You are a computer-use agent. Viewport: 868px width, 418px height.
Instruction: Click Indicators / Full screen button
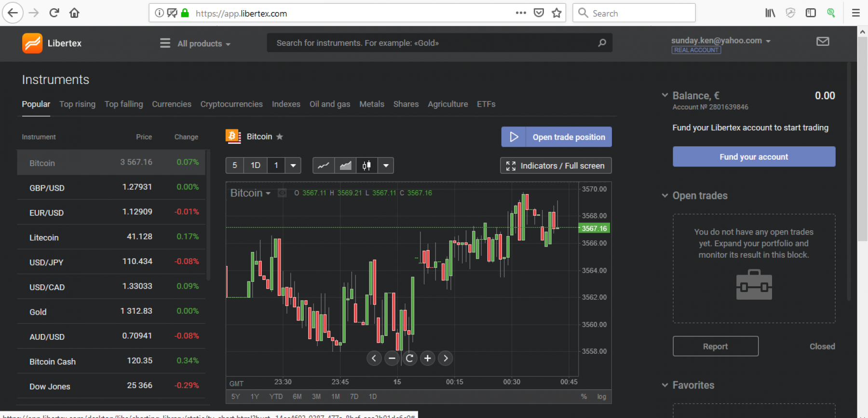tap(556, 166)
